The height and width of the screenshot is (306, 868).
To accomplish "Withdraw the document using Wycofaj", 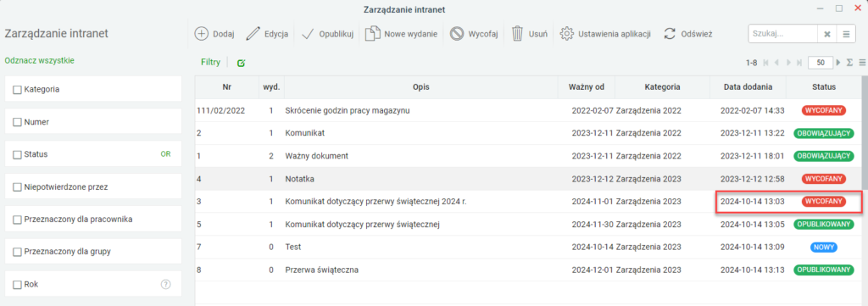I will tap(474, 34).
